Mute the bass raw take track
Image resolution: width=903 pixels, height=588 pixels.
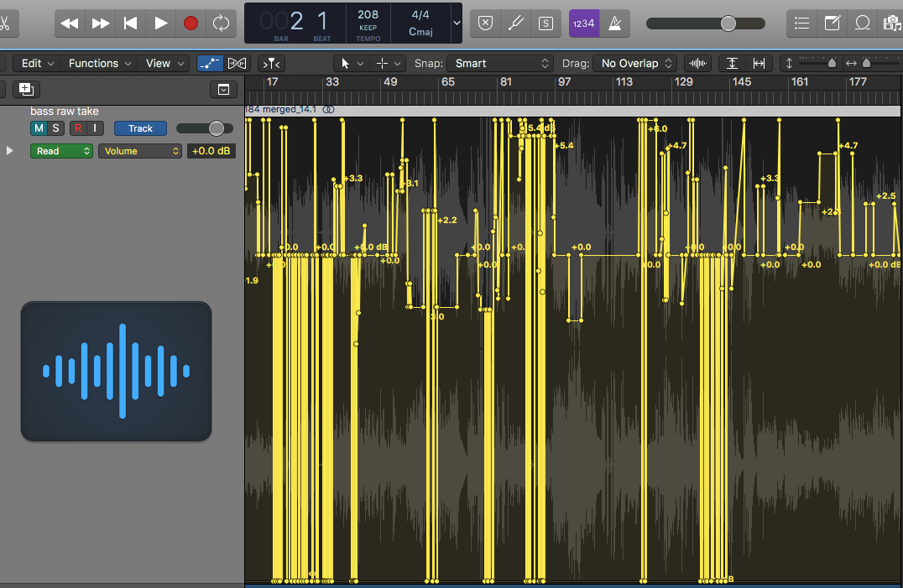[x=39, y=128]
